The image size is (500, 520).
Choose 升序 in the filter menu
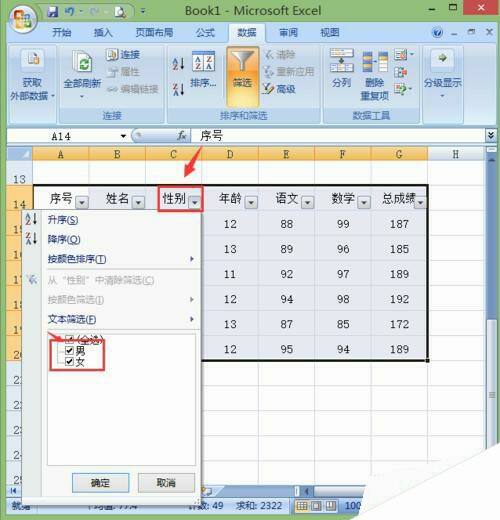63,220
